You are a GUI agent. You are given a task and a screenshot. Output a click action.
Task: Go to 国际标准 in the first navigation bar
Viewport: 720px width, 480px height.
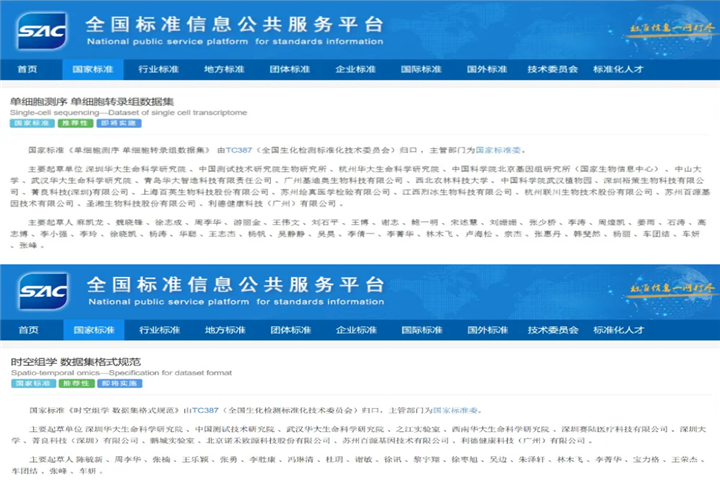tap(421, 70)
